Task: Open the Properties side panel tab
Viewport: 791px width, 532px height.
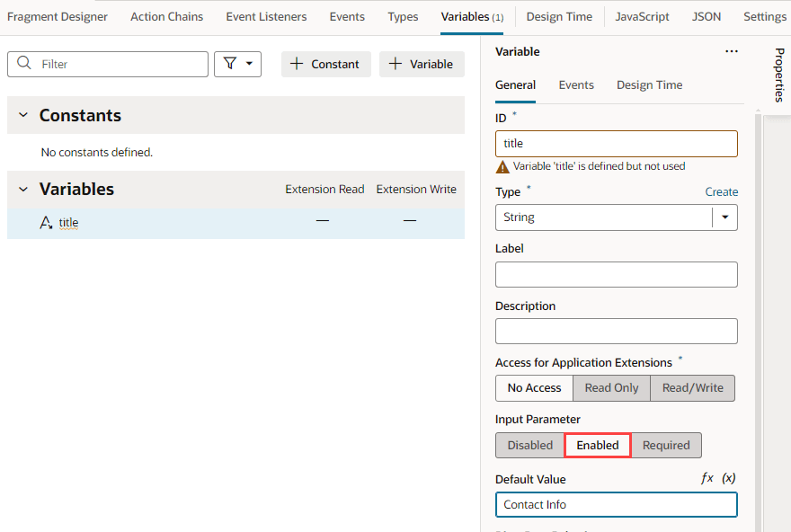Action: click(x=777, y=75)
